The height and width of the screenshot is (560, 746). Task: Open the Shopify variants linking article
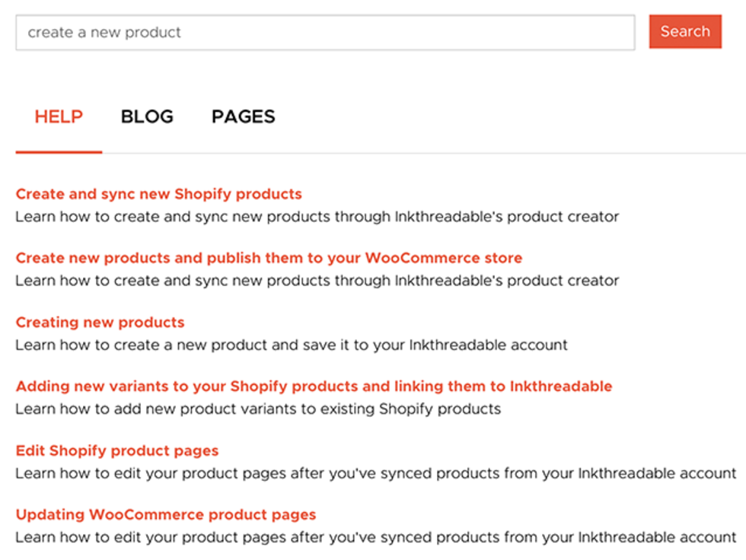tap(314, 386)
